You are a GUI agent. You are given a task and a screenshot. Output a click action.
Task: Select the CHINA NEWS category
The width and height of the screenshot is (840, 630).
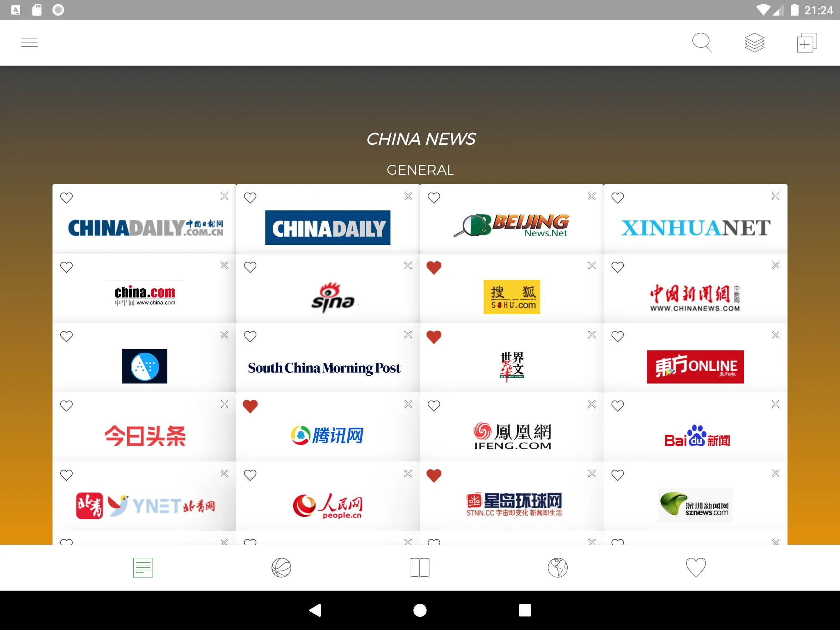[x=419, y=138]
